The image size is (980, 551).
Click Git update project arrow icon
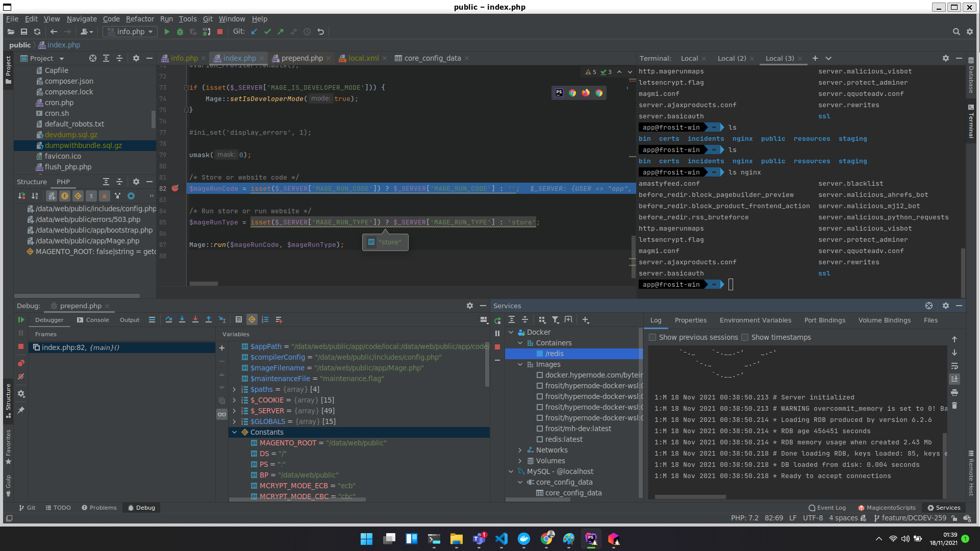pyautogui.click(x=254, y=32)
